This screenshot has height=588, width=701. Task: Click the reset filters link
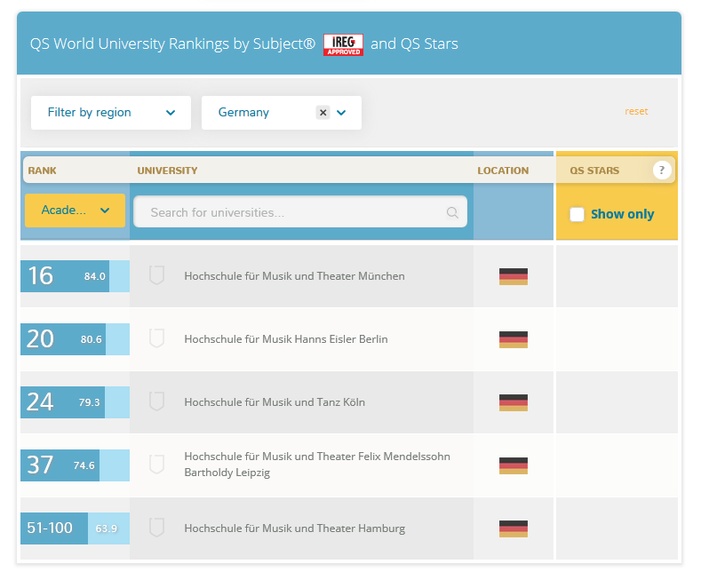[636, 111]
